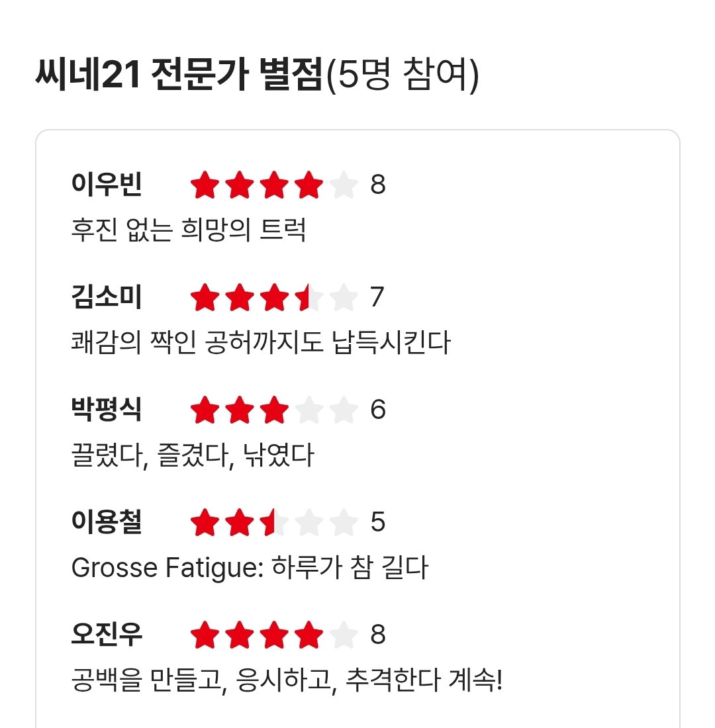This screenshot has width=715, height=728.
Task: Click the comment '쾌감의 짝인 공허까지도 납득시킨다'
Action: (x=261, y=342)
